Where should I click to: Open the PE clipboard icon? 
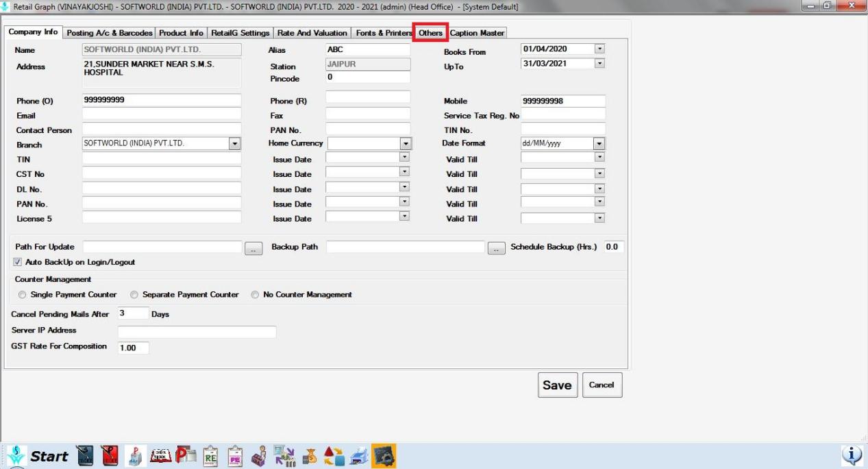coord(235,457)
